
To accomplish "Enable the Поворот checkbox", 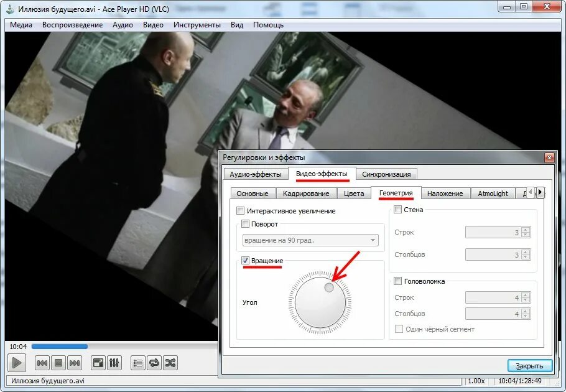I will (x=245, y=224).
